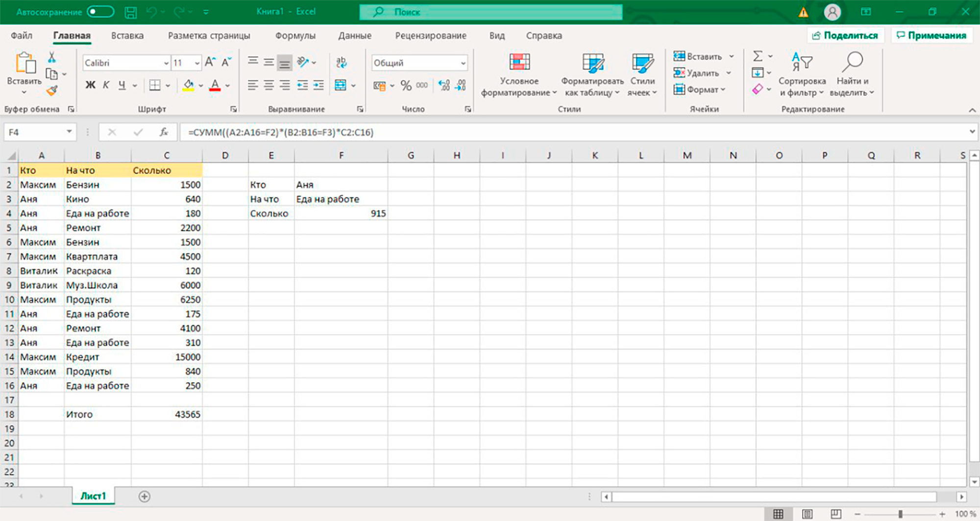Screen dimensions: 980x521
Task: Open the Файл tab
Action: pyautogui.click(x=22, y=35)
